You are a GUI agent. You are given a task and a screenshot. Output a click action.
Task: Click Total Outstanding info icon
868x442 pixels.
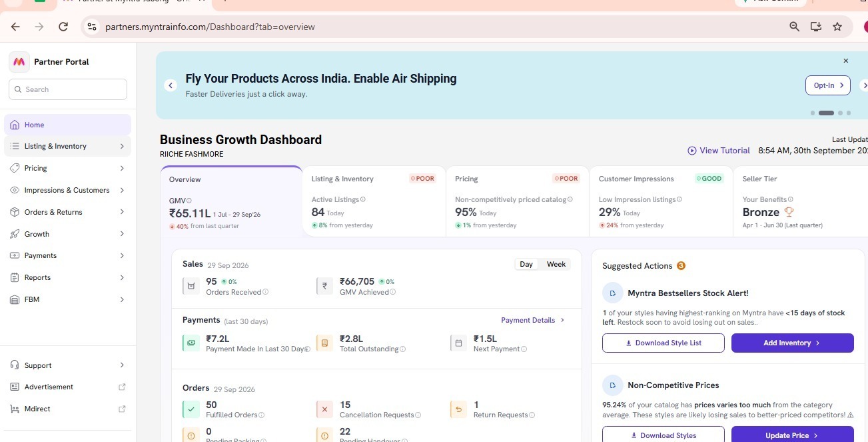(403, 349)
